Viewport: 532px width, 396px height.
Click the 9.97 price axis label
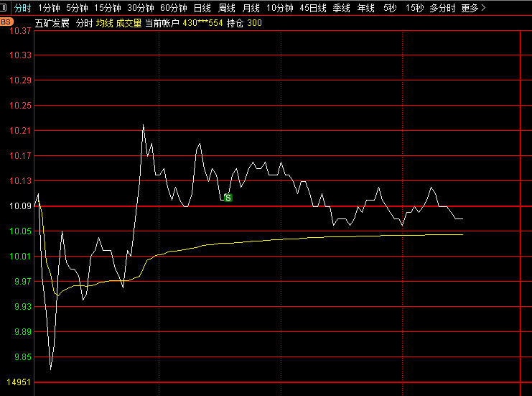tap(23, 282)
